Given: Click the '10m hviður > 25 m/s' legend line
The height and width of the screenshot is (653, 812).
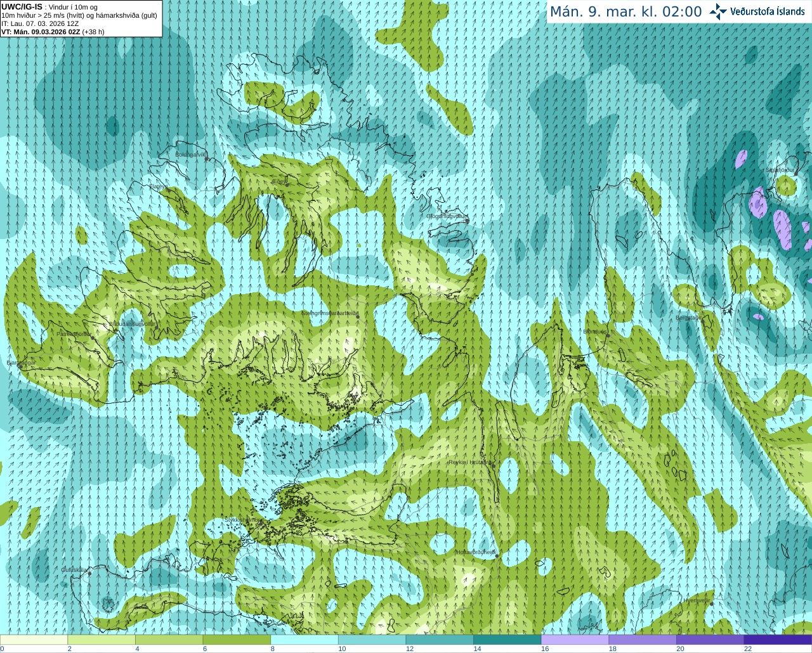Looking at the screenshot, I should 79,15.
